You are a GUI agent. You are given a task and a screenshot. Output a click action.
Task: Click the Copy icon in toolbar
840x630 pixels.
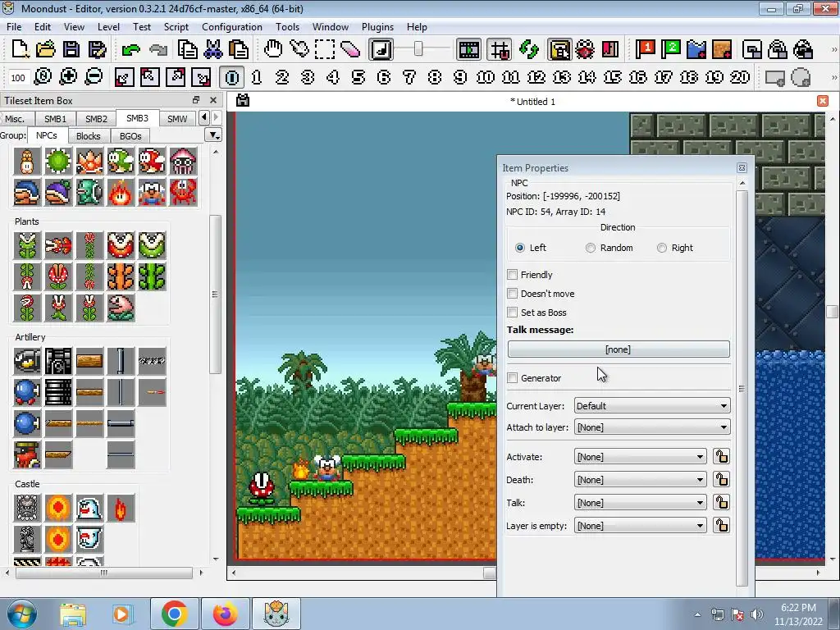[x=187, y=50]
